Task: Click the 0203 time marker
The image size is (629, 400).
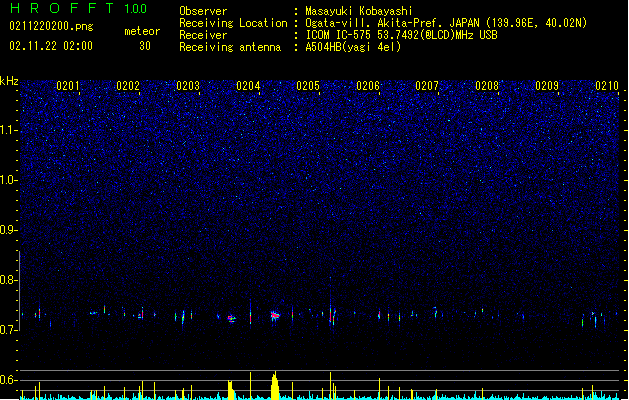Action: click(x=188, y=86)
